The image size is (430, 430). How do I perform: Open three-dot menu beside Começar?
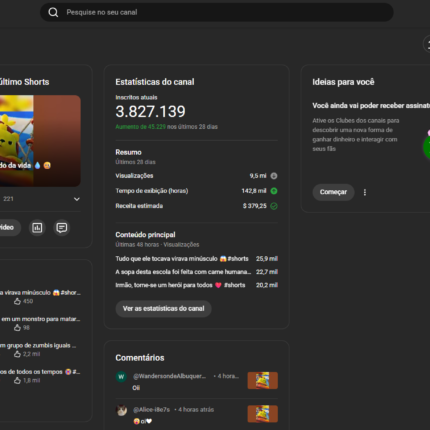click(365, 192)
